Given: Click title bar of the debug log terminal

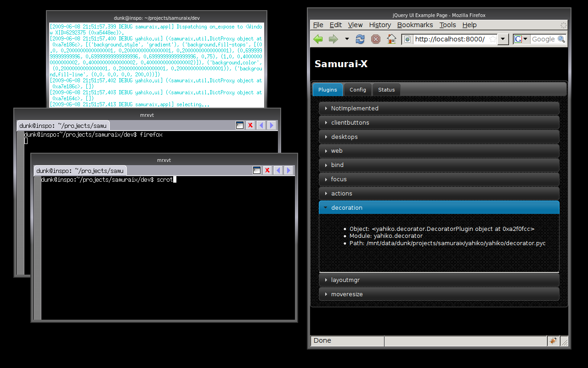Looking at the screenshot, I should pyautogui.click(x=157, y=17).
